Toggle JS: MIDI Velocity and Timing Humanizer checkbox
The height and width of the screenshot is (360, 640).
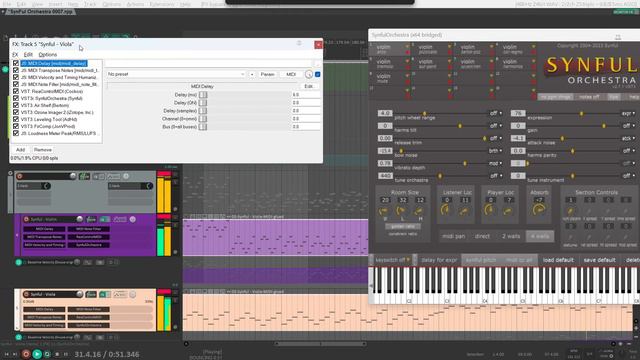[x=16, y=77]
